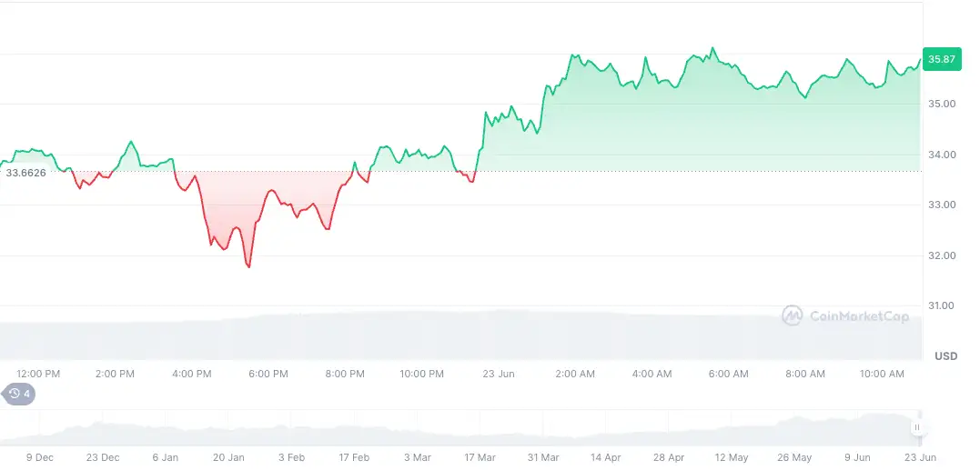The image size is (980, 470).
Task: Click the history events badge showing 4
Action: (19, 394)
